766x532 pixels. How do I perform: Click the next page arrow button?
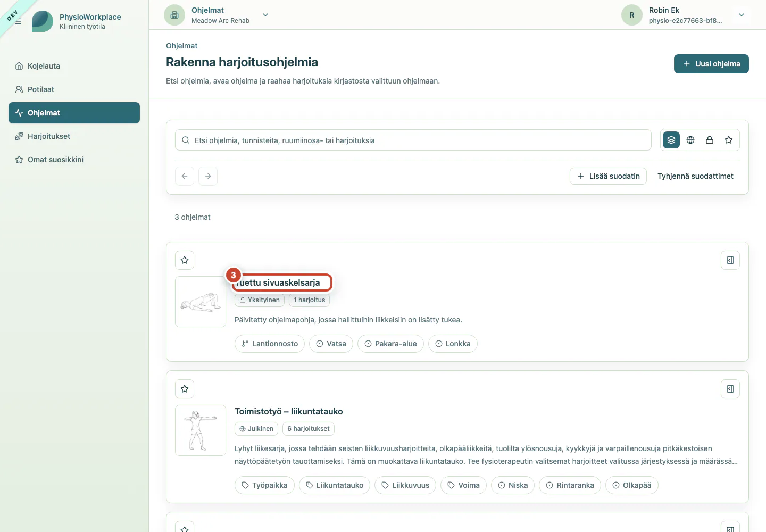[208, 176]
